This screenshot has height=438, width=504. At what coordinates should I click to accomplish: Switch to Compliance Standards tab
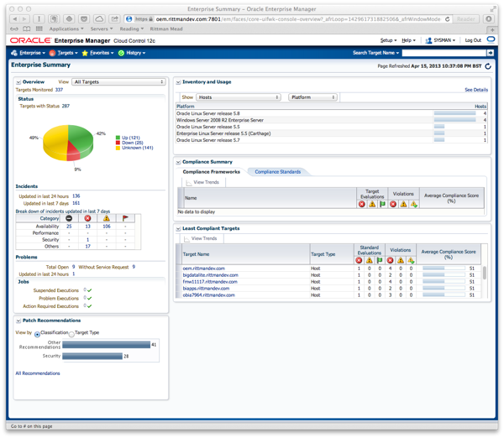pos(278,172)
